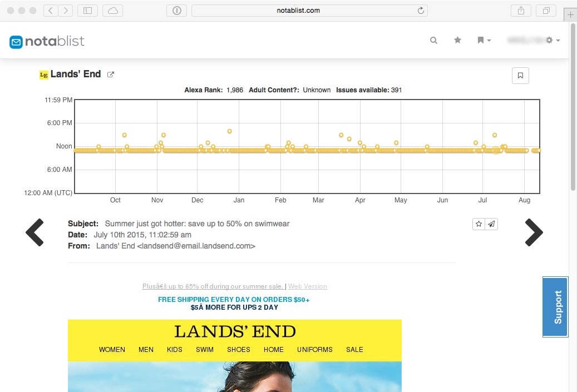
Task: Go to previous issue with left chevron
Action: tap(35, 232)
